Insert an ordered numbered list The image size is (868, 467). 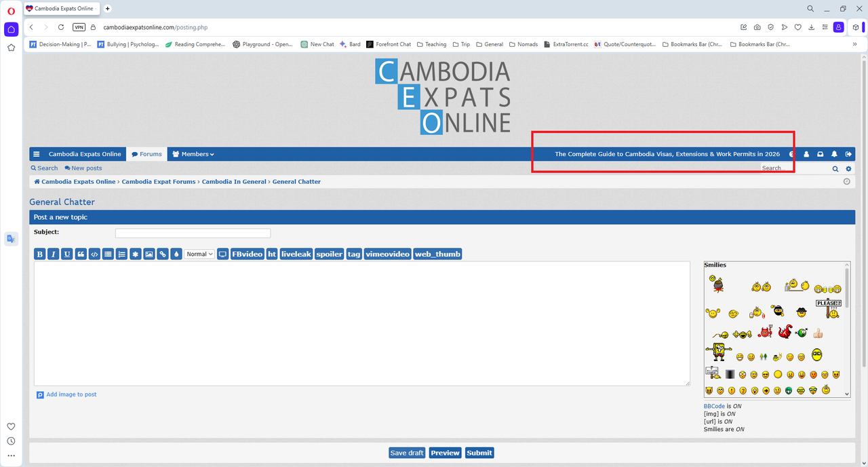pos(121,254)
